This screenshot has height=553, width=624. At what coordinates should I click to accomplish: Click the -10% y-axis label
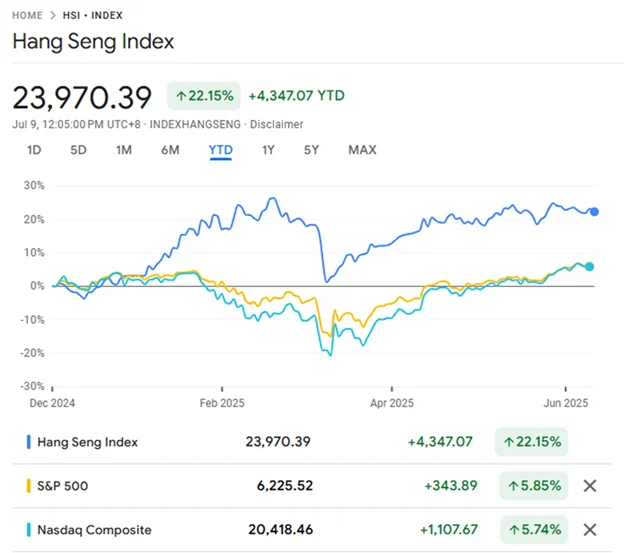tap(32, 320)
